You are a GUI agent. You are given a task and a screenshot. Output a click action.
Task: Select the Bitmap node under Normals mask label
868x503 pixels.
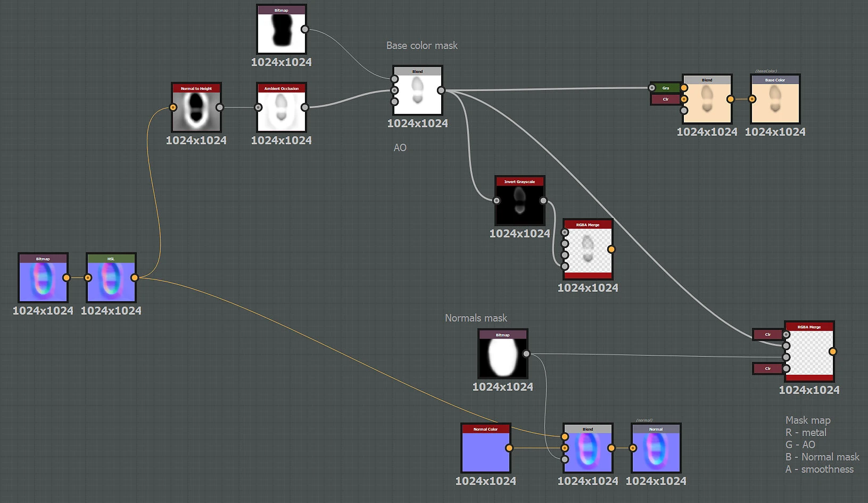click(503, 354)
